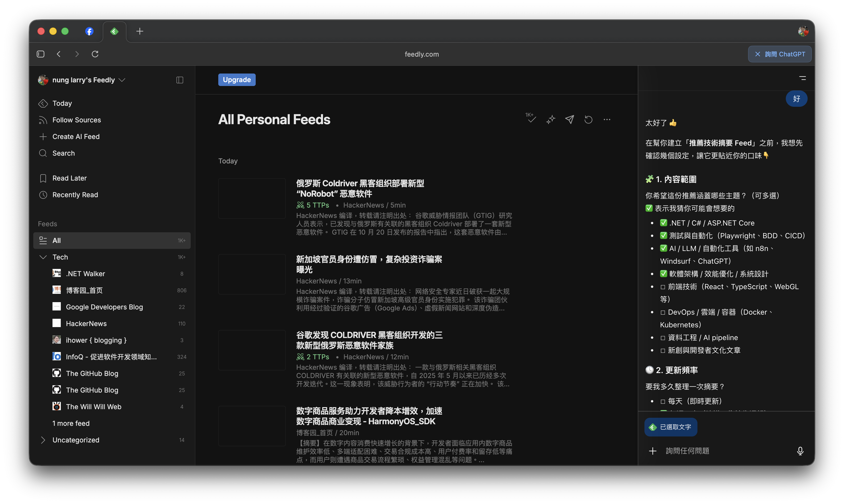844x504 pixels.
Task: Click the paper plane share icon
Action: point(570,120)
